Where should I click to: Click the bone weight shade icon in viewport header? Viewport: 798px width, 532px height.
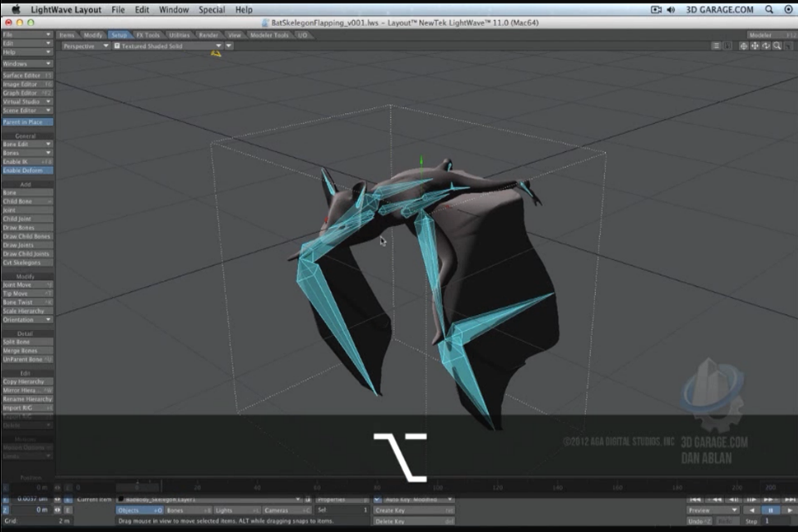click(x=728, y=46)
